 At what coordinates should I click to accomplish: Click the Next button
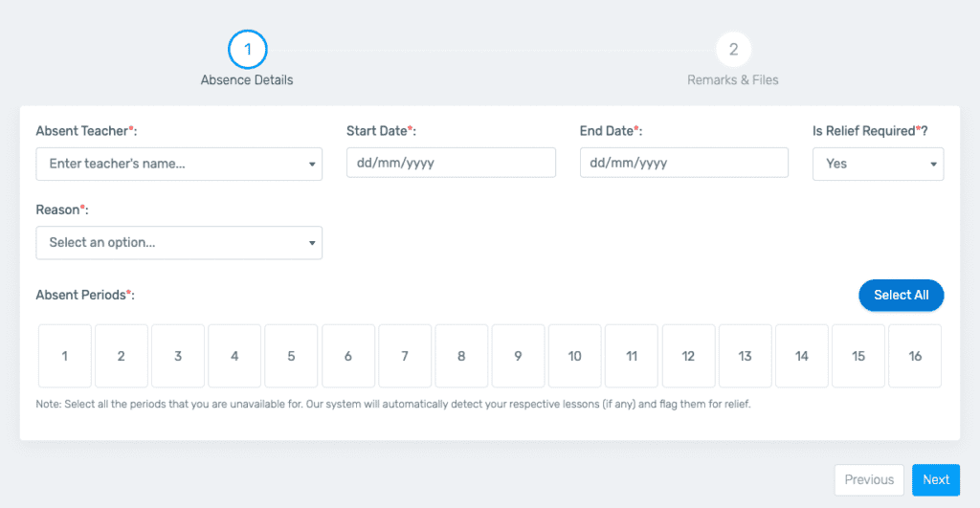coord(935,480)
